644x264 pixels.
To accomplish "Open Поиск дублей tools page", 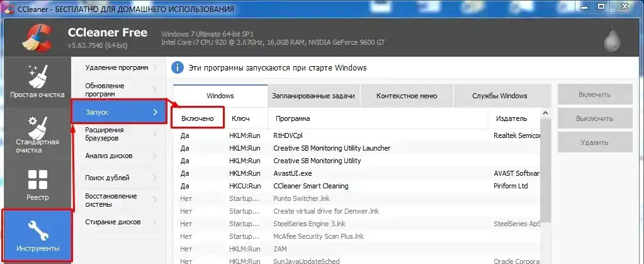I will [119, 178].
